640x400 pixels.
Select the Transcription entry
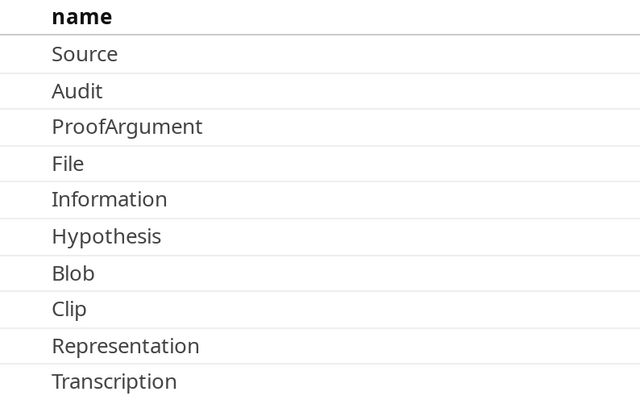tap(114, 382)
